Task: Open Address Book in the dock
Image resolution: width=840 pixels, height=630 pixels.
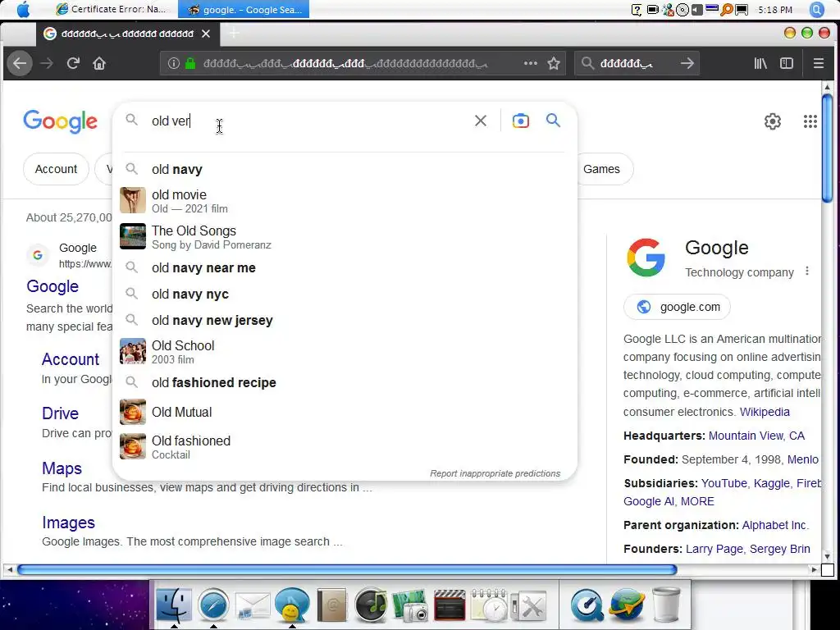Action: [x=331, y=605]
